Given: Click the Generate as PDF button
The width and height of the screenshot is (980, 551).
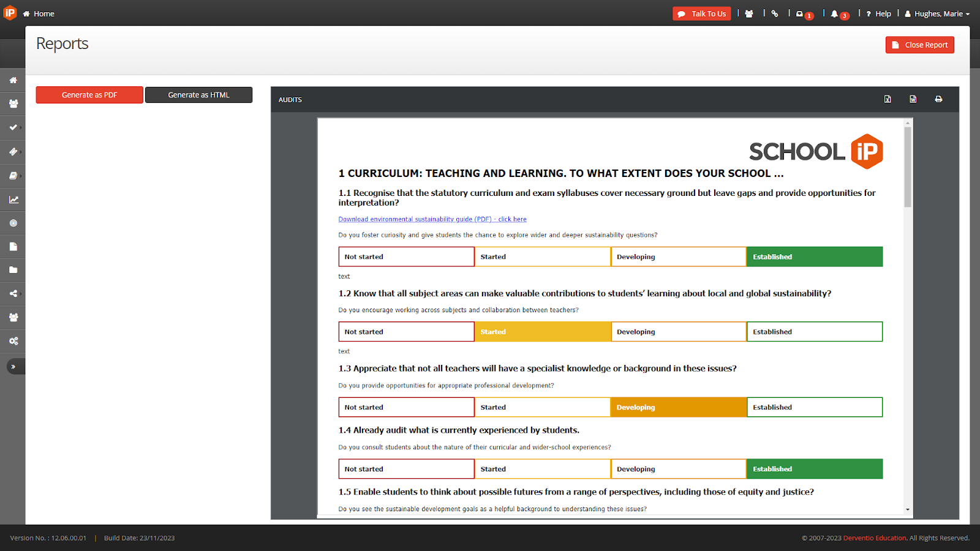Looking at the screenshot, I should click(89, 95).
